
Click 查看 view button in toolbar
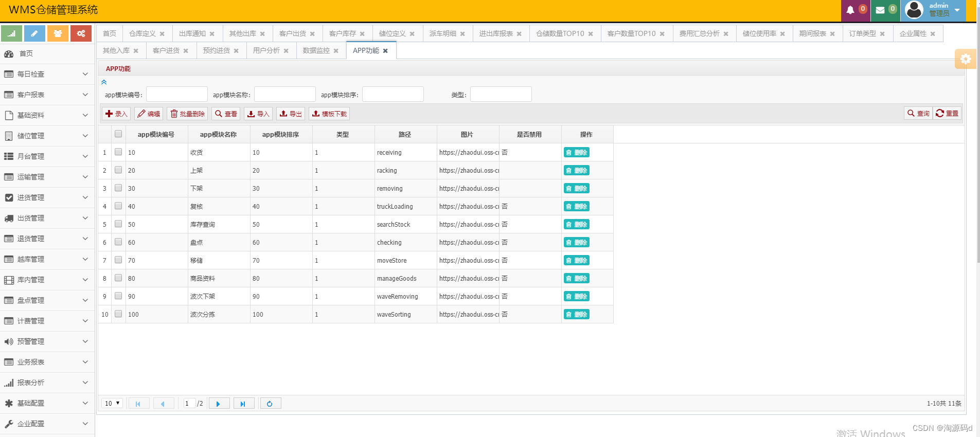[226, 114]
